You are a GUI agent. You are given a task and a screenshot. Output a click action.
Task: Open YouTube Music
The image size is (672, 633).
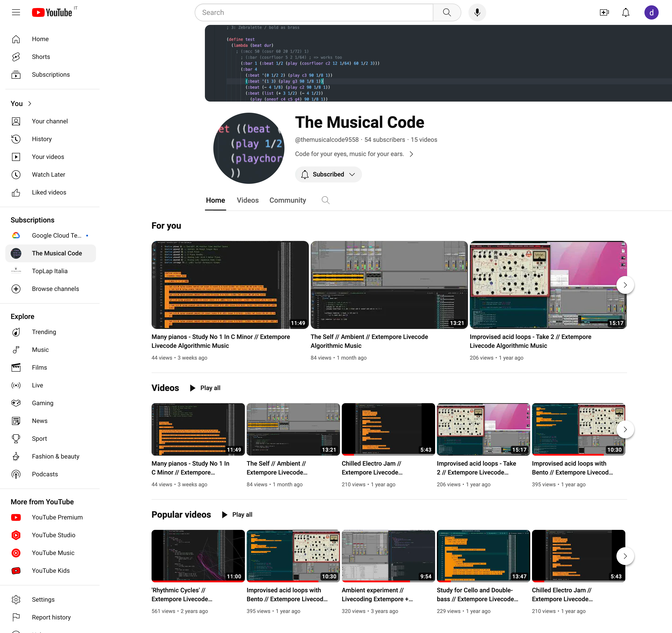click(51, 553)
